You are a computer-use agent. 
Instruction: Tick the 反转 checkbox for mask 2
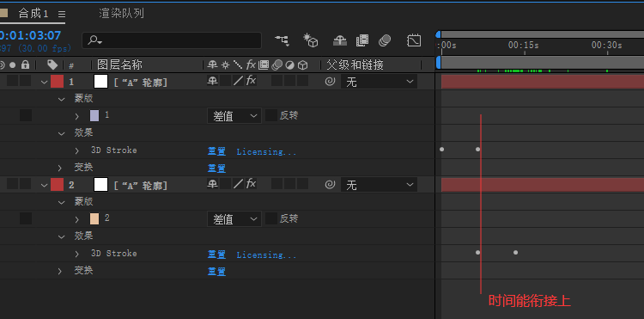(x=271, y=218)
